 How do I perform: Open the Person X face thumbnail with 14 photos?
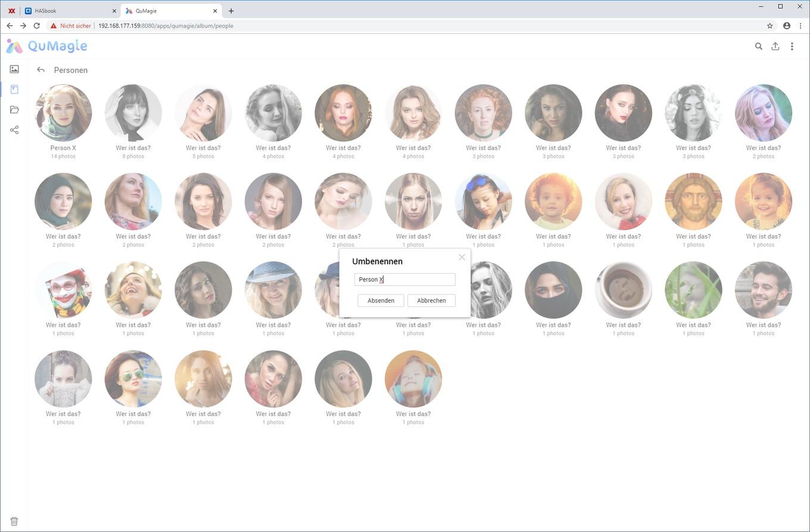pos(63,112)
